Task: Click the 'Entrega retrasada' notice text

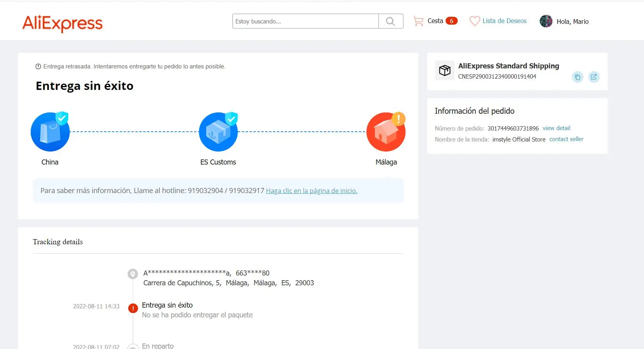Action: (134, 66)
